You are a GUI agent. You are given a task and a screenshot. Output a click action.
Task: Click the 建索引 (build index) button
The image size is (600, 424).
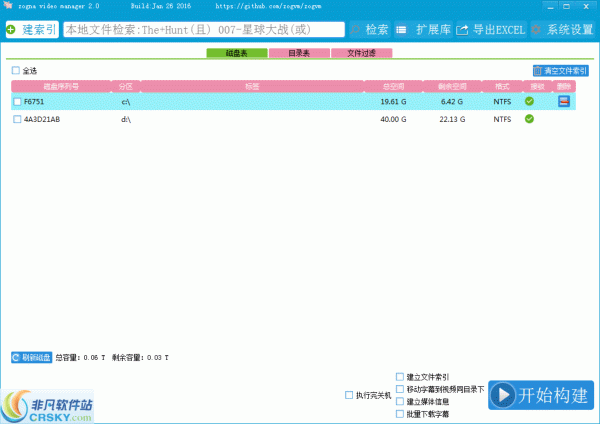[x=32, y=30]
